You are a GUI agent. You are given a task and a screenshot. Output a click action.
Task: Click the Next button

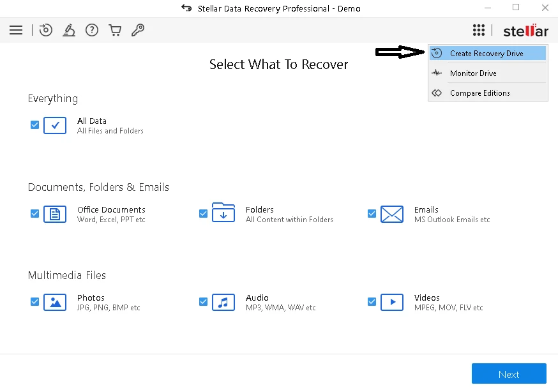coord(509,374)
